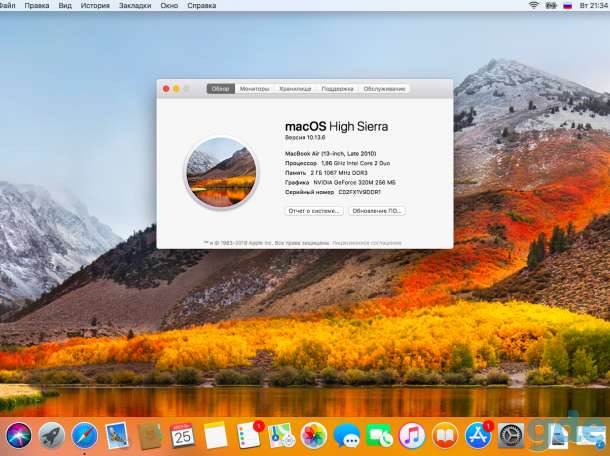Open the Окно menu

169,5
